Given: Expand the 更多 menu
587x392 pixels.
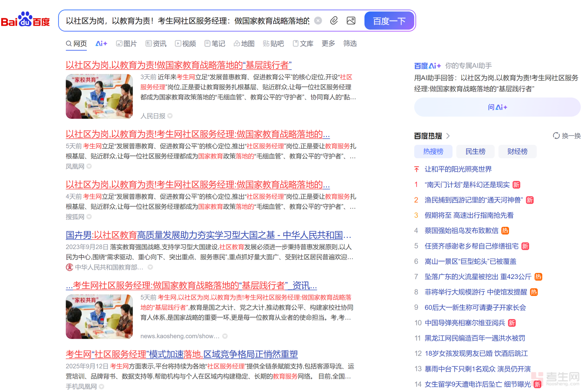Looking at the screenshot, I should tap(328, 43).
